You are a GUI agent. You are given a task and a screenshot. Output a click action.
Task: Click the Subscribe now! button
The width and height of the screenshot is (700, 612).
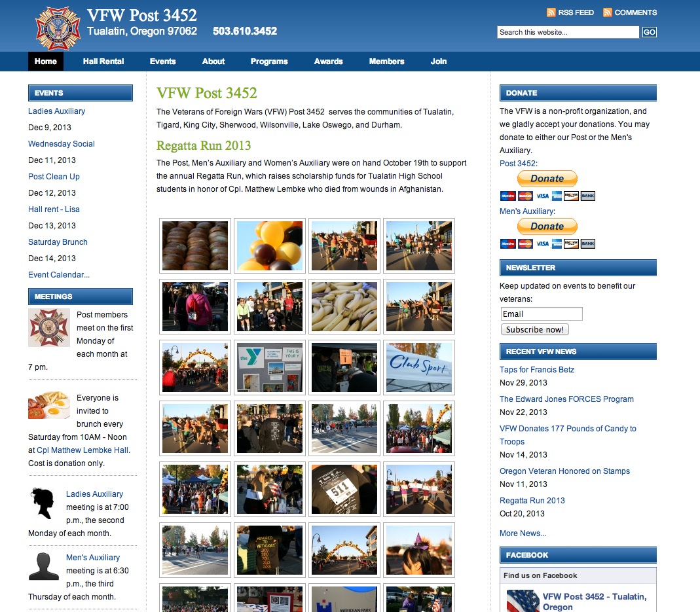534,329
